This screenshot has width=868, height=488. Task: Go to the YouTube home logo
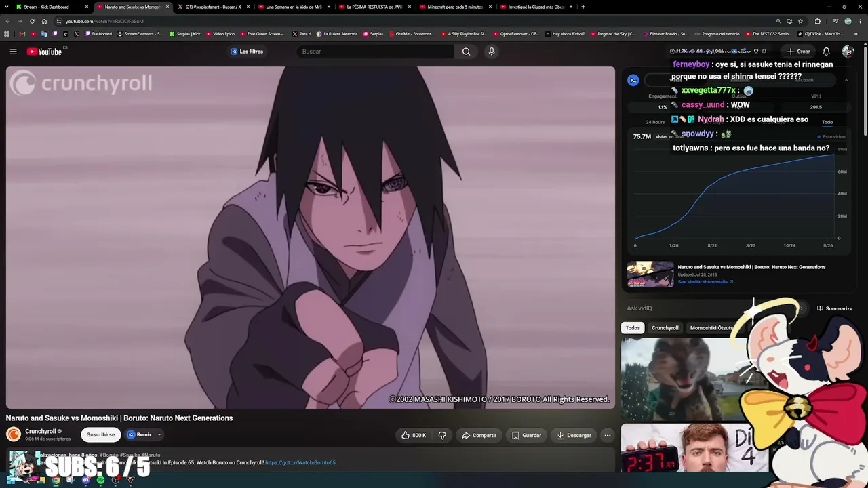click(45, 52)
